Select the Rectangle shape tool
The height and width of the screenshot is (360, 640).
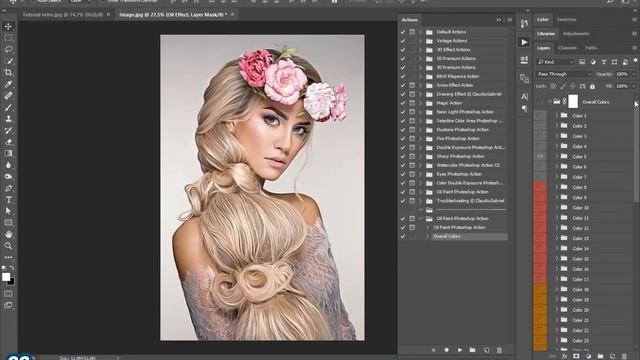pos(8,223)
